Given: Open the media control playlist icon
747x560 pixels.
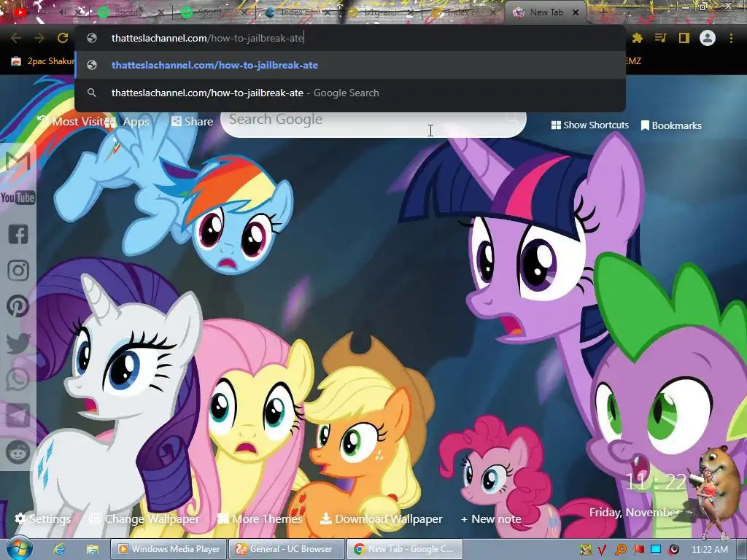Looking at the screenshot, I should pyautogui.click(x=660, y=38).
